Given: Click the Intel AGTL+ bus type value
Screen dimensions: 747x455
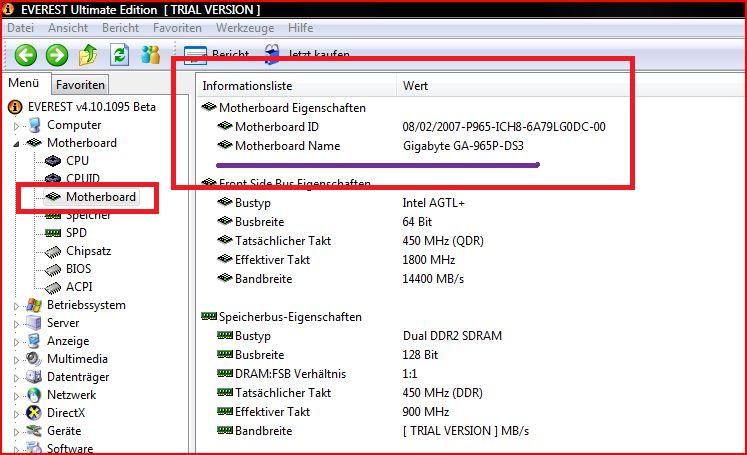Looking at the screenshot, I should click(x=433, y=203).
